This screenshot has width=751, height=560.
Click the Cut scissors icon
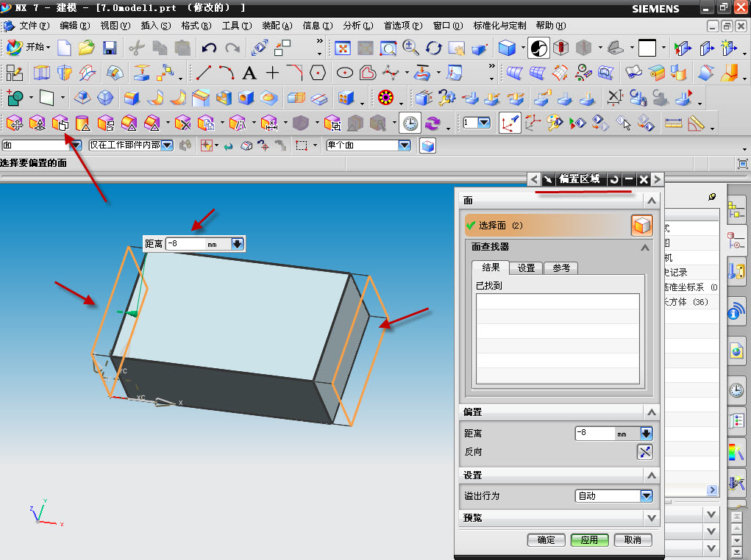click(x=137, y=47)
